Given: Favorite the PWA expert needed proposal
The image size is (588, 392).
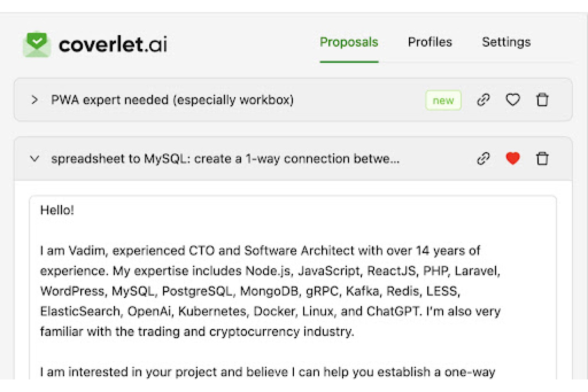Looking at the screenshot, I should 513,100.
